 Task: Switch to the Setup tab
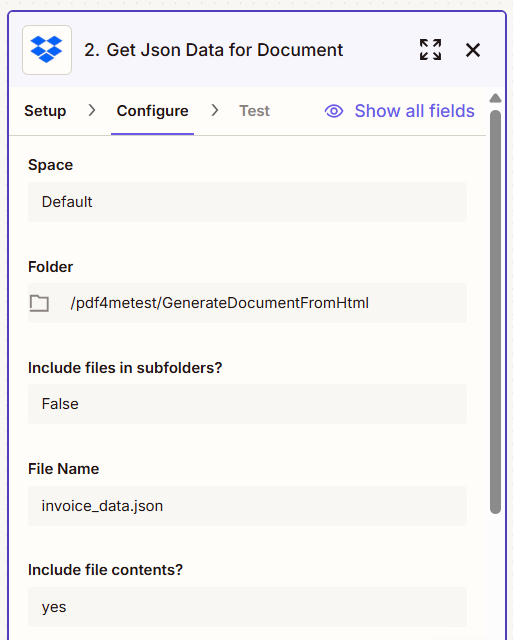tap(45, 111)
